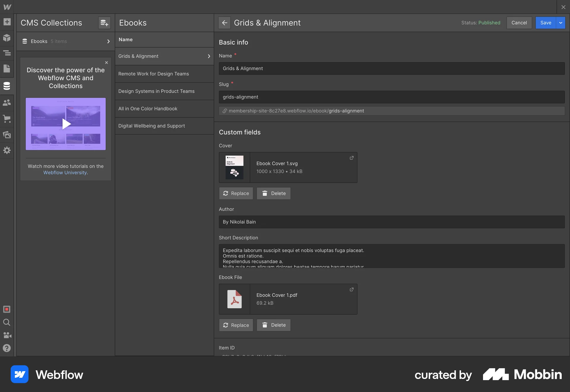The width and height of the screenshot is (570, 392).
Task: Select the Remote Work for Design Teams item
Action: pyautogui.click(x=153, y=74)
